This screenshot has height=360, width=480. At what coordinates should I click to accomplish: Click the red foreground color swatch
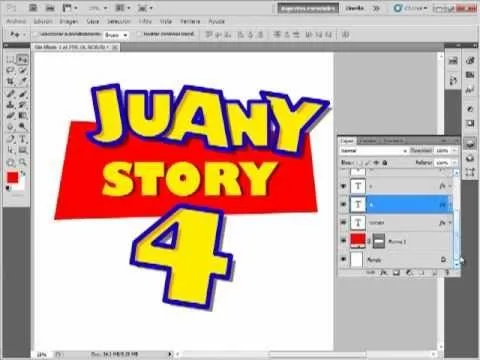pos(13,177)
